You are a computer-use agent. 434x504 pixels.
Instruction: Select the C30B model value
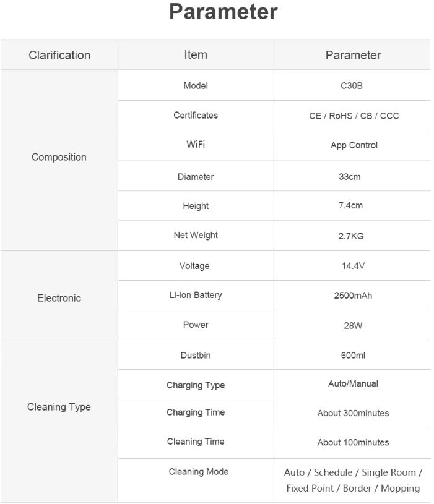(x=351, y=86)
